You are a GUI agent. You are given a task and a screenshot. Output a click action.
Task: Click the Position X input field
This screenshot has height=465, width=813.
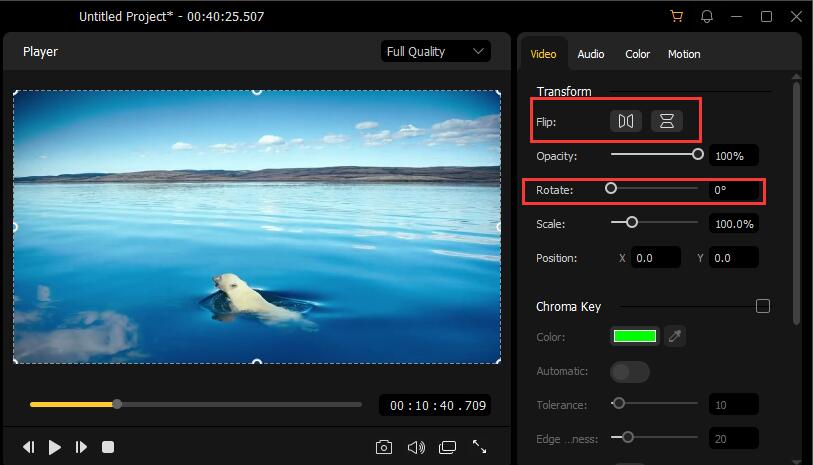coord(655,258)
